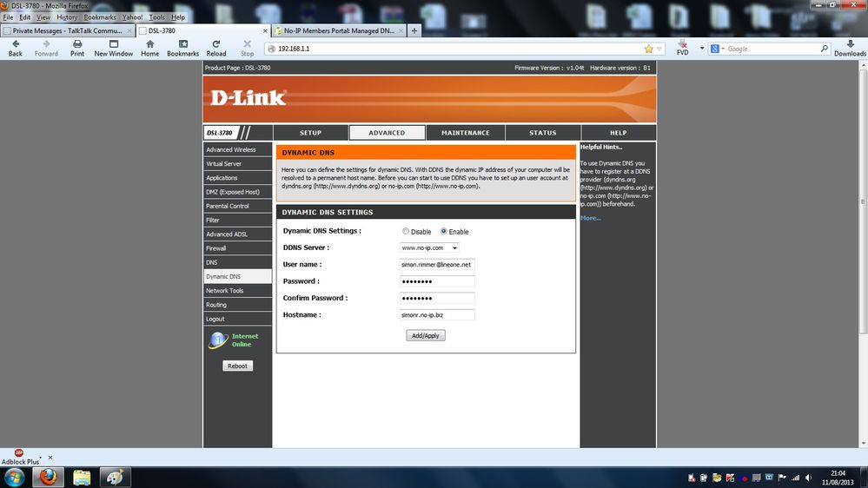Image resolution: width=868 pixels, height=488 pixels.
Task: Click Internet Online status icon
Action: pyautogui.click(x=218, y=340)
